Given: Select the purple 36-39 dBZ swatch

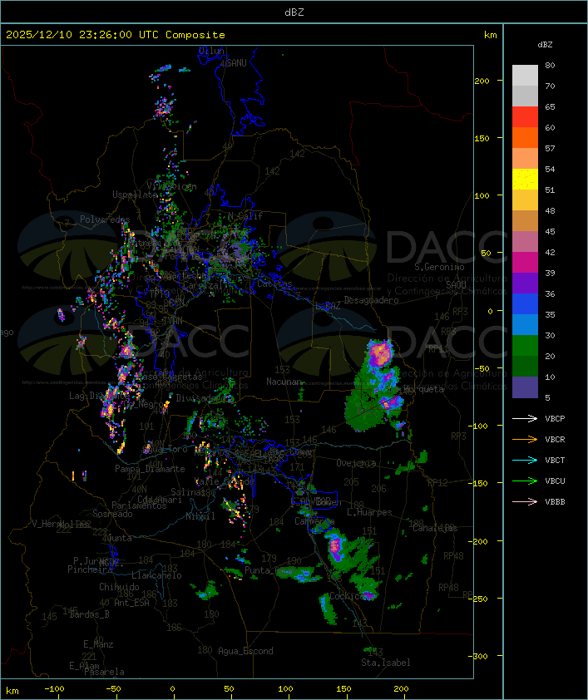Looking at the screenshot, I should coord(525,283).
